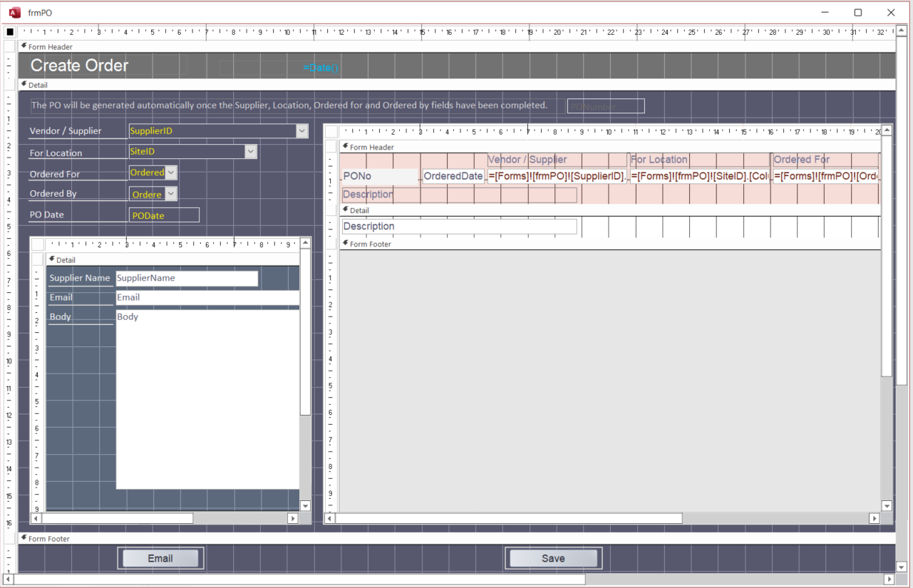The height and width of the screenshot is (588, 913).
Task: Click the left arrow of the main window's horizontal scrollbar
Action: tap(9, 579)
